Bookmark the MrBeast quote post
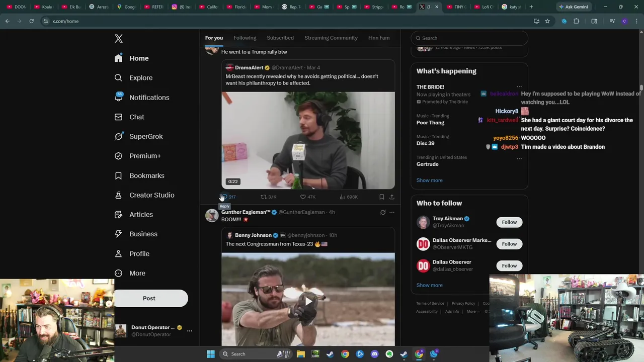The height and width of the screenshot is (362, 644). point(382,197)
